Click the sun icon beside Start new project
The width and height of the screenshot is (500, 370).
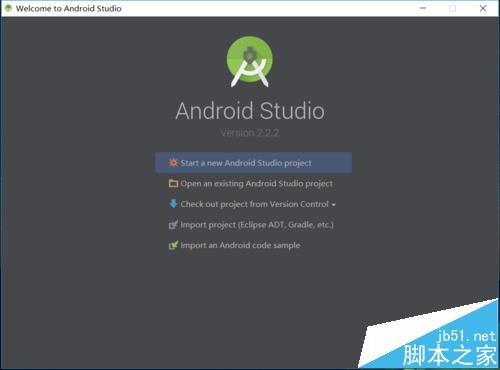pyautogui.click(x=173, y=163)
